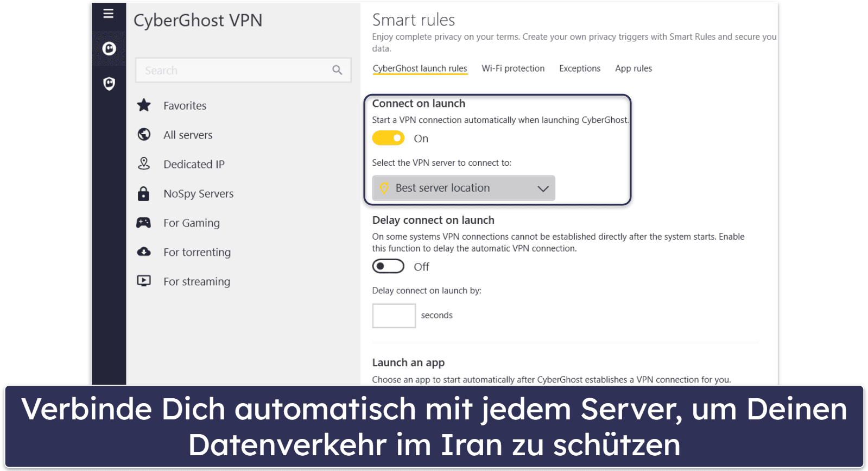Open the Exceptions tab

[x=580, y=68]
